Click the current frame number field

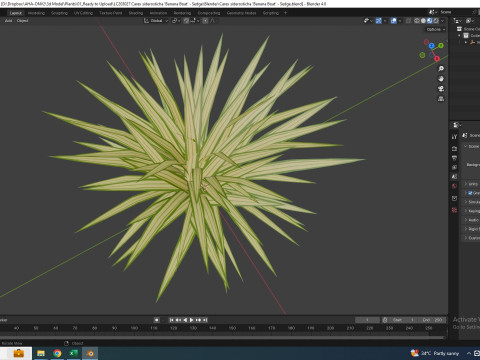click(x=367, y=320)
